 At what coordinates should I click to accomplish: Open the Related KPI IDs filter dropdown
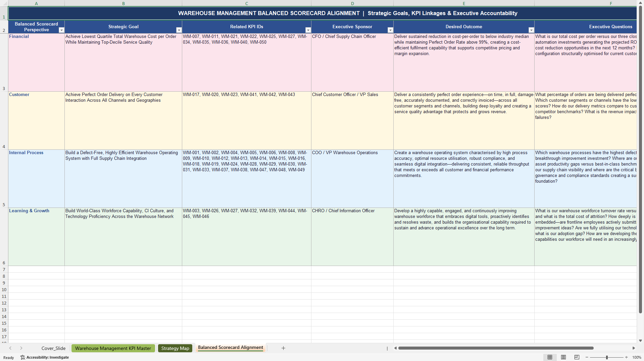point(308,30)
